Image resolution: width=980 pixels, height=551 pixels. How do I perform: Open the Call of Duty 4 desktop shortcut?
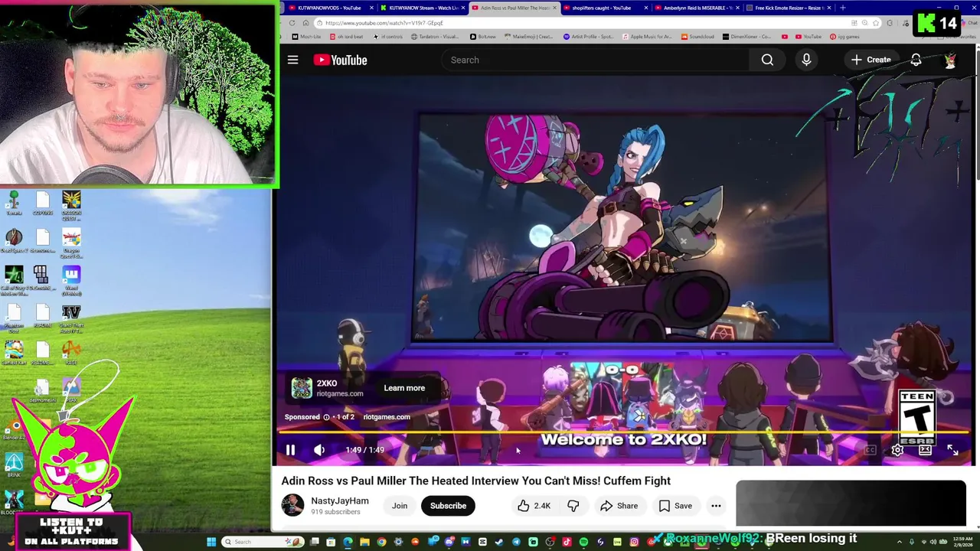pos(14,280)
